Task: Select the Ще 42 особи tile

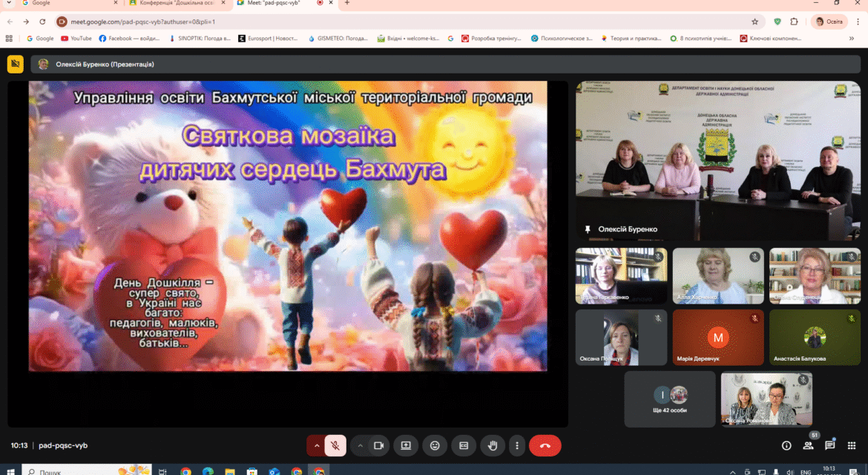Action: [670, 399]
